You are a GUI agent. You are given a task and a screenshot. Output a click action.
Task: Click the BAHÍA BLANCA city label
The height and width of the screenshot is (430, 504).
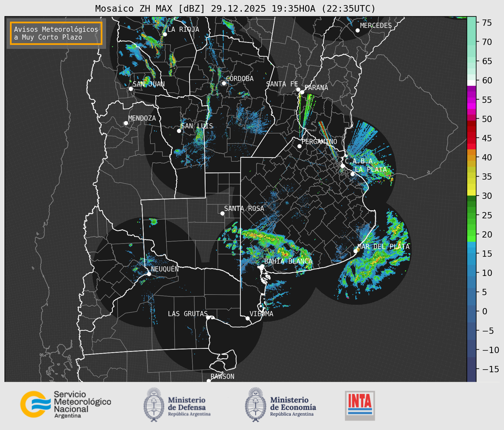point(288,261)
